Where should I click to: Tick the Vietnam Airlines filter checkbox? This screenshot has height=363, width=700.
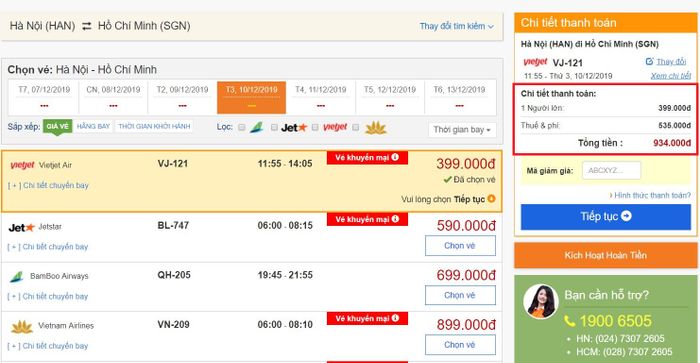pyautogui.click(x=356, y=128)
